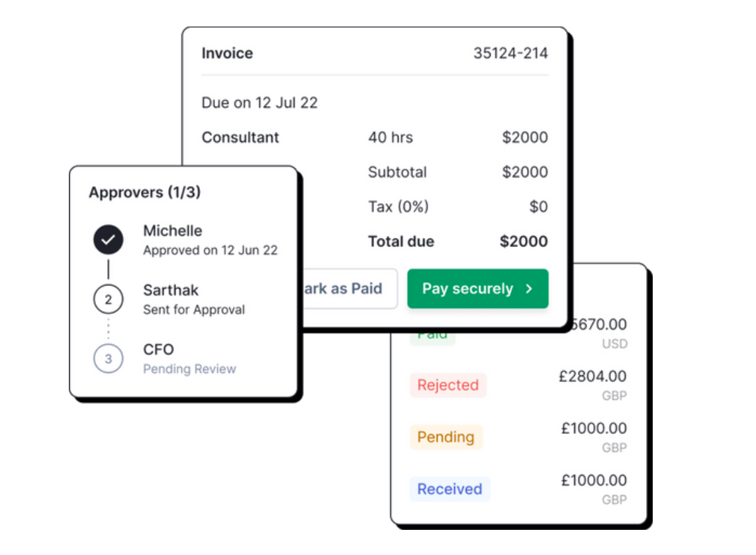Click the checkmark icon beside Michelle
Screen dimensions: 756x555
click(109, 240)
